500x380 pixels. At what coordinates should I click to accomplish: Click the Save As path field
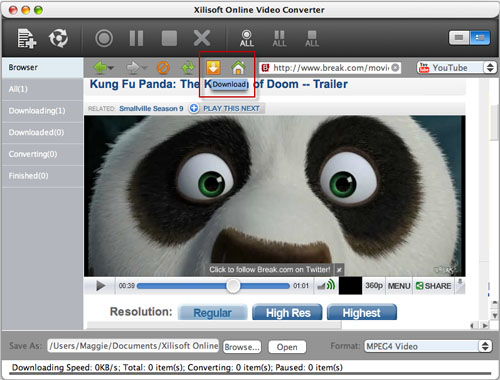tap(133, 346)
